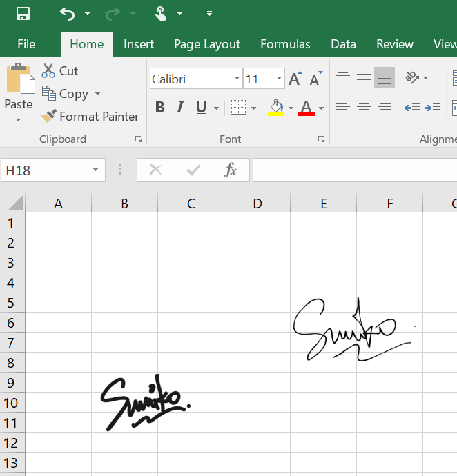Undo the last action
The image size is (457, 476).
[x=67, y=14]
